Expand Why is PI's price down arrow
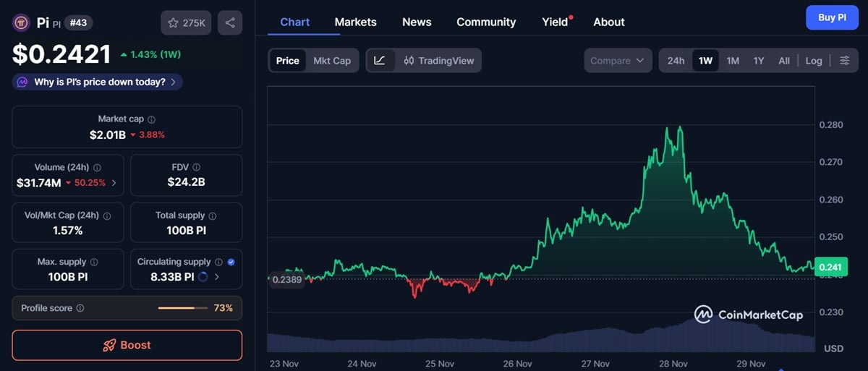This screenshot has width=868, height=371. [173, 82]
